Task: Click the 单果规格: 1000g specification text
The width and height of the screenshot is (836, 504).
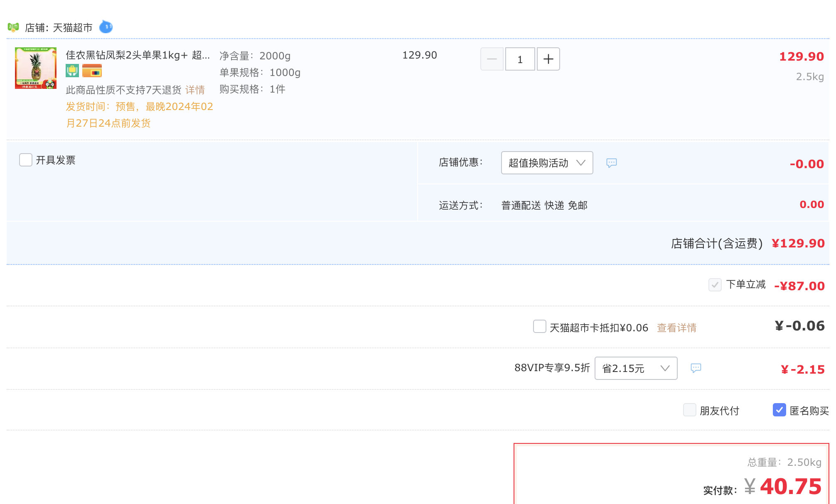Action: 260,73
